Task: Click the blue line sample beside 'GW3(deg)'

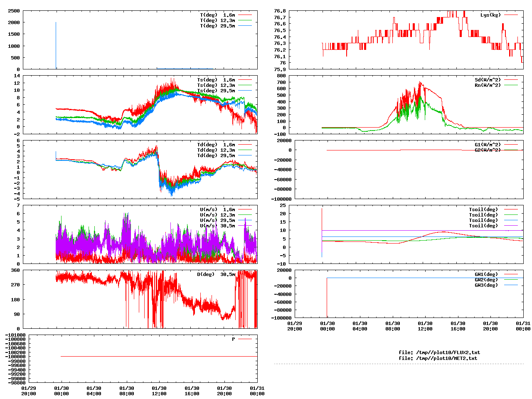Action: (x=511, y=285)
